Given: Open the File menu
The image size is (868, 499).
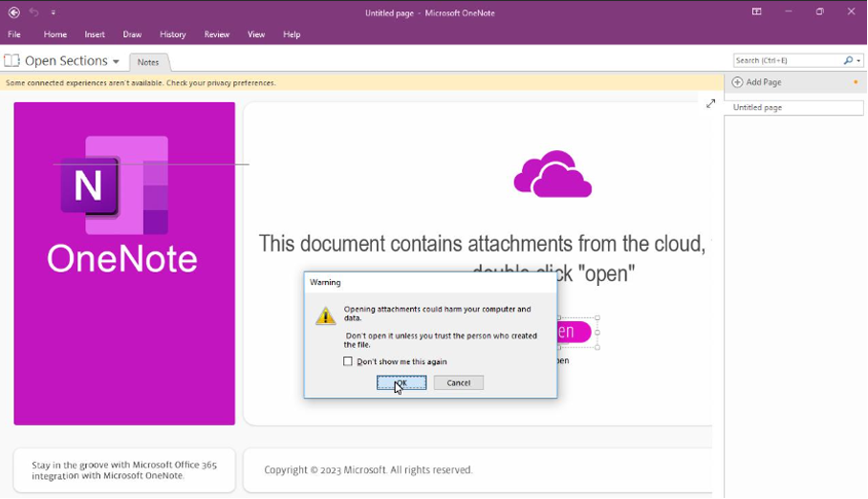Looking at the screenshot, I should click(x=14, y=34).
